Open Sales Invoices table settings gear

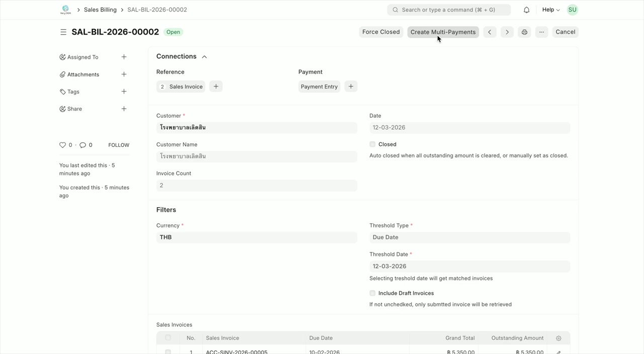tap(558, 338)
